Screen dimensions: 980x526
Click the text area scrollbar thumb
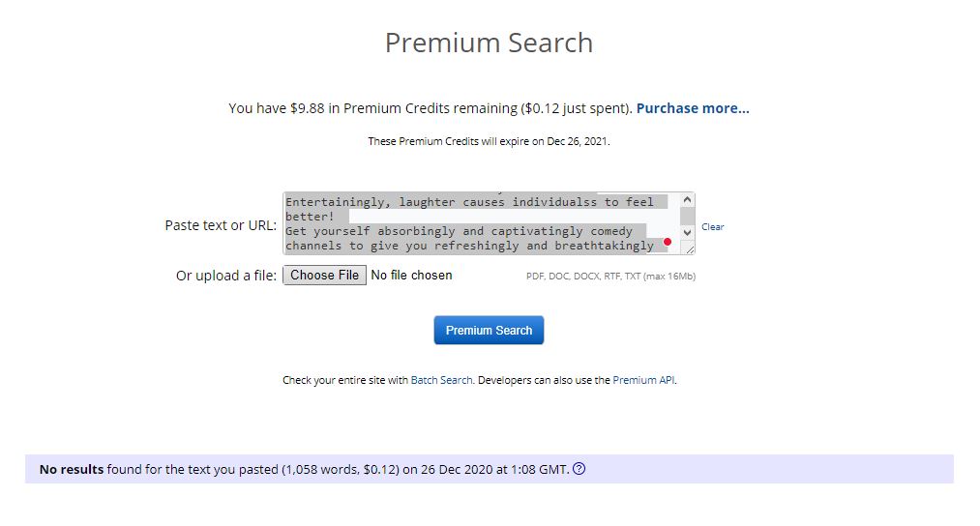pos(687,216)
